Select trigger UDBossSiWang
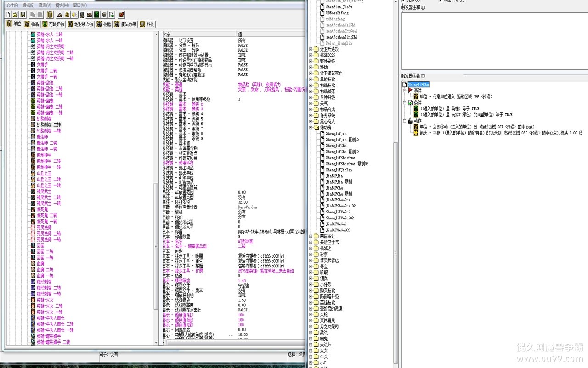 [337, 13]
